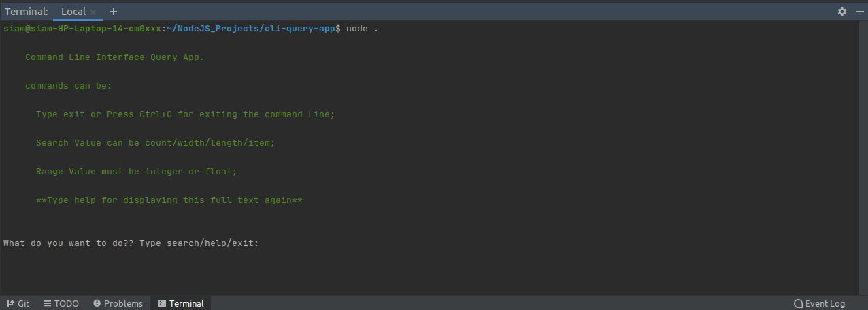
Task: Click the 'Range Value must be integer' line
Action: (137, 172)
